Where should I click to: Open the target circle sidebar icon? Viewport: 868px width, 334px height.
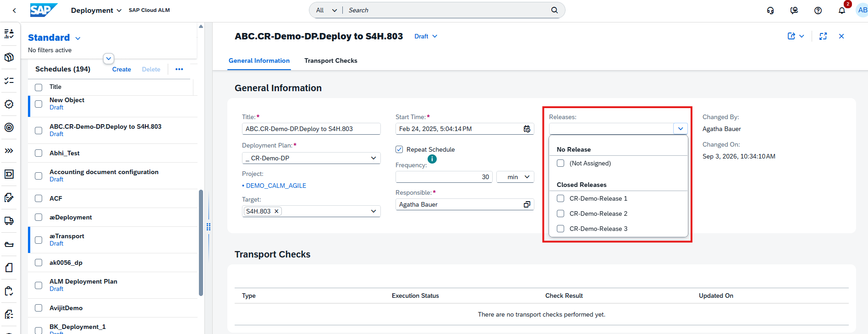click(9, 127)
